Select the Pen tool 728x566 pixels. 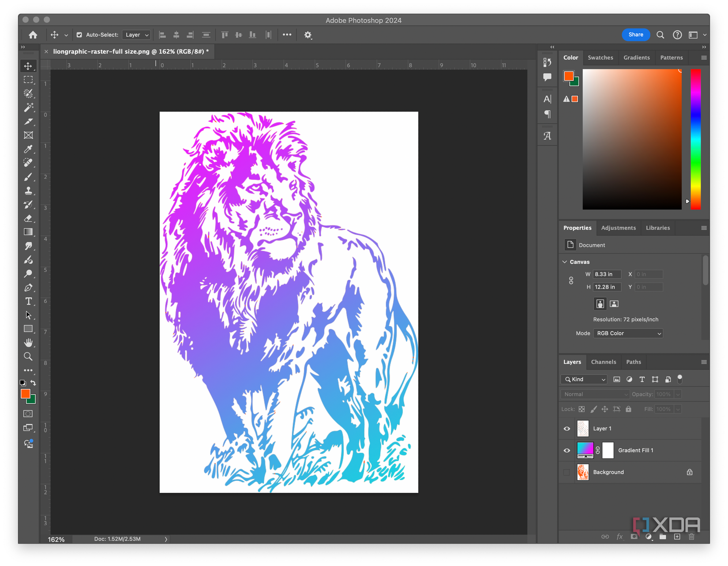pyautogui.click(x=28, y=288)
